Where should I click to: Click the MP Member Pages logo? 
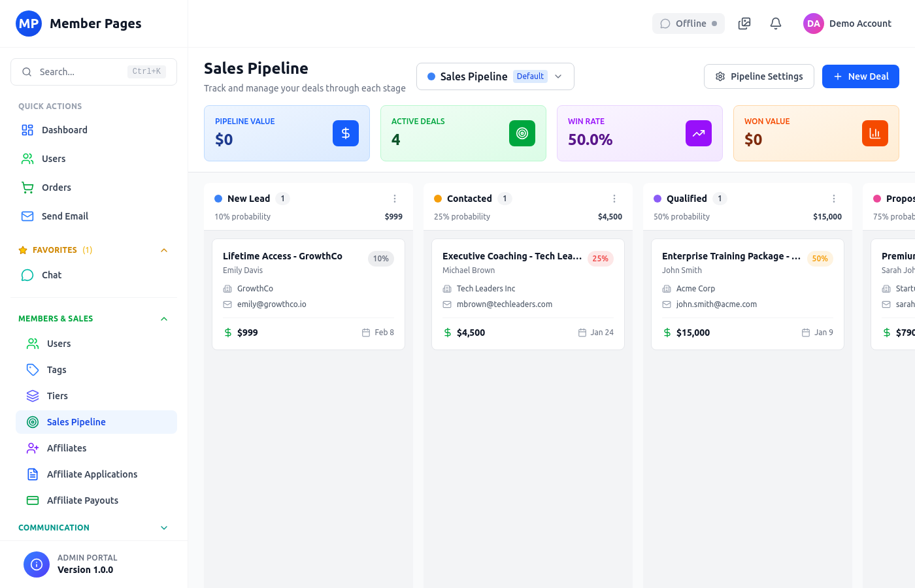click(28, 23)
